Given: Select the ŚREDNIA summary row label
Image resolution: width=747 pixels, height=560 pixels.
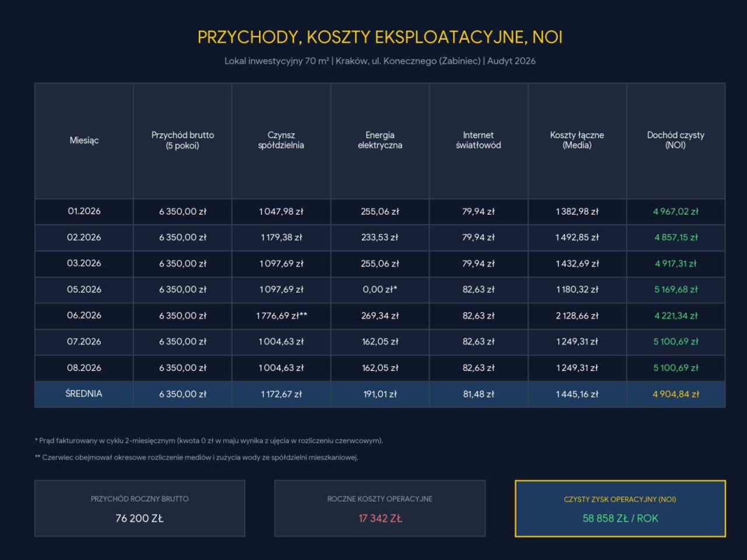Looking at the screenshot, I should (x=84, y=394).
